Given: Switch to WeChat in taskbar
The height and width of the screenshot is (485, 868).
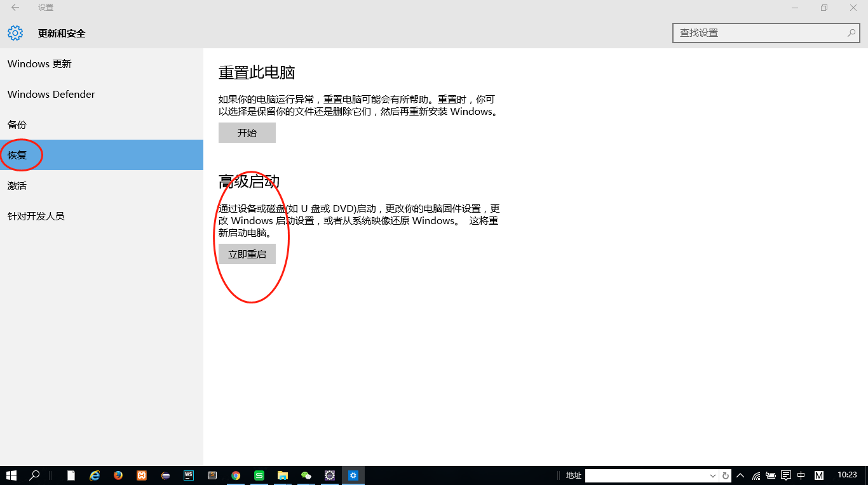Looking at the screenshot, I should click(306, 475).
